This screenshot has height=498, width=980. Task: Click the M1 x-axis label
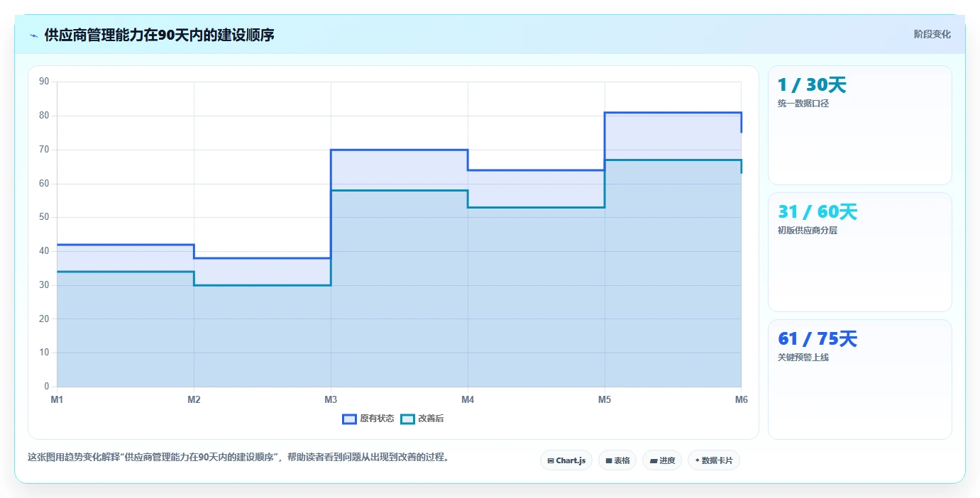(57, 400)
